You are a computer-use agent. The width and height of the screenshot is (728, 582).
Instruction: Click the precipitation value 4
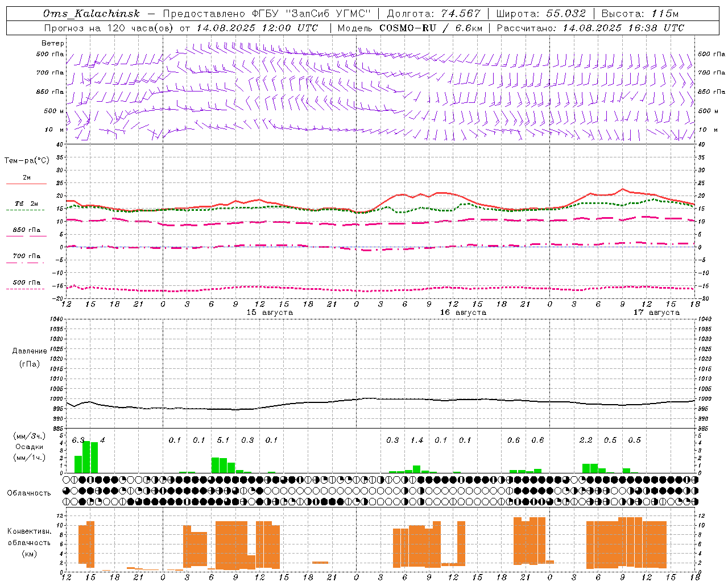click(x=102, y=440)
